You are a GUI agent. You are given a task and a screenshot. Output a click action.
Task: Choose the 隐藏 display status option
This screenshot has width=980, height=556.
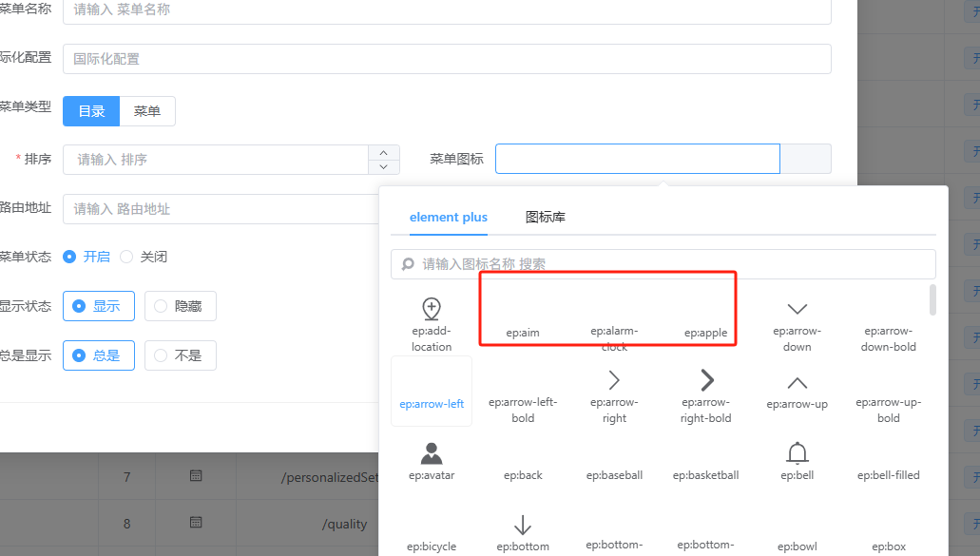point(180,306)
